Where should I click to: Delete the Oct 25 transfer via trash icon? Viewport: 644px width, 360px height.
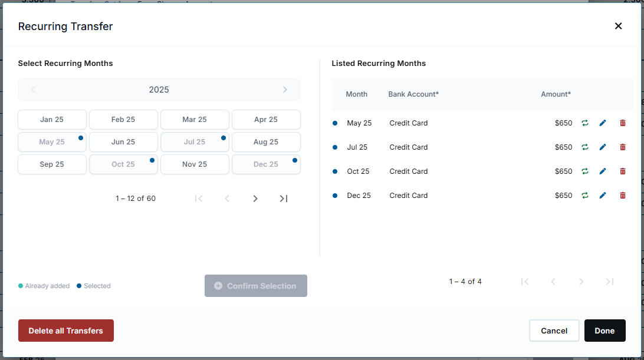click(623, 171)
